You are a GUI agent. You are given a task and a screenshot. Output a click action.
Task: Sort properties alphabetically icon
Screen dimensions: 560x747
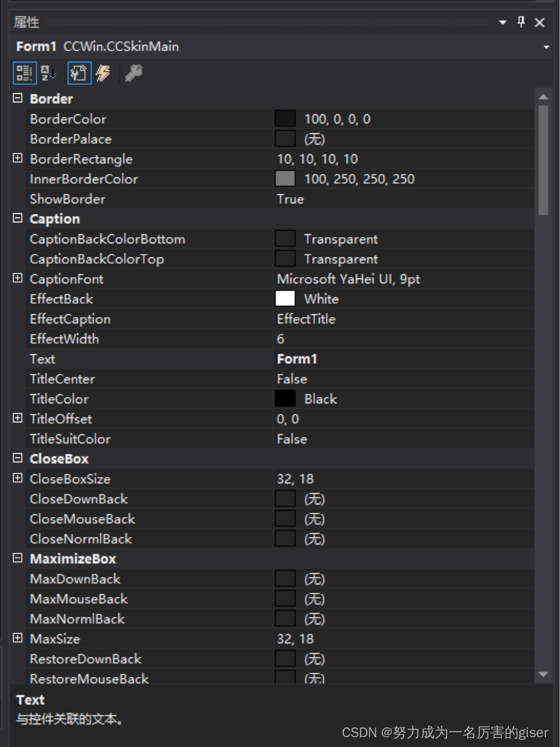tap(48, 73)
